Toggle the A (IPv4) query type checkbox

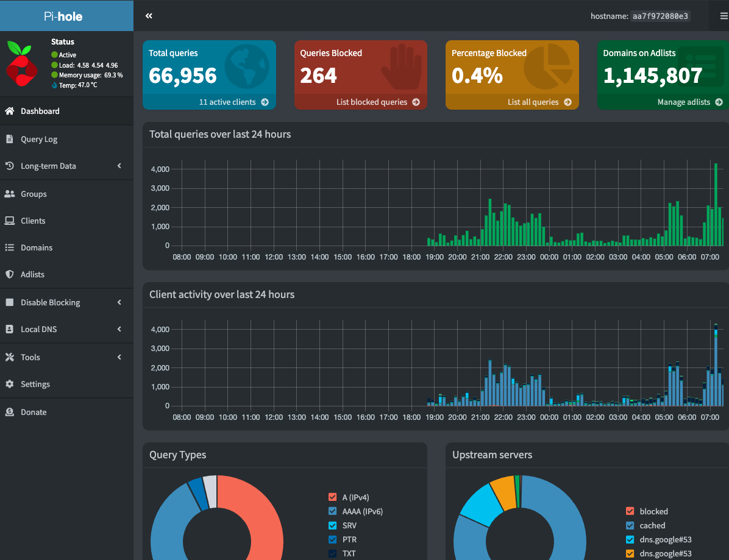pyautogui.click(x=332, y=497)
